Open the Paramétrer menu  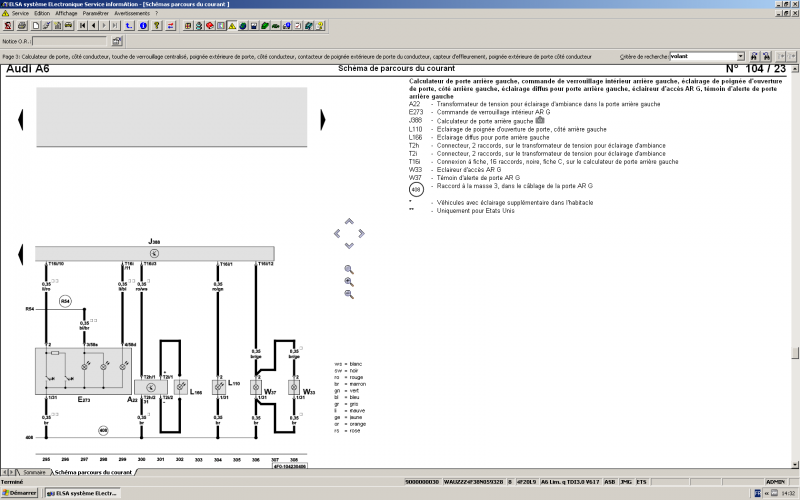pos(95,13)
